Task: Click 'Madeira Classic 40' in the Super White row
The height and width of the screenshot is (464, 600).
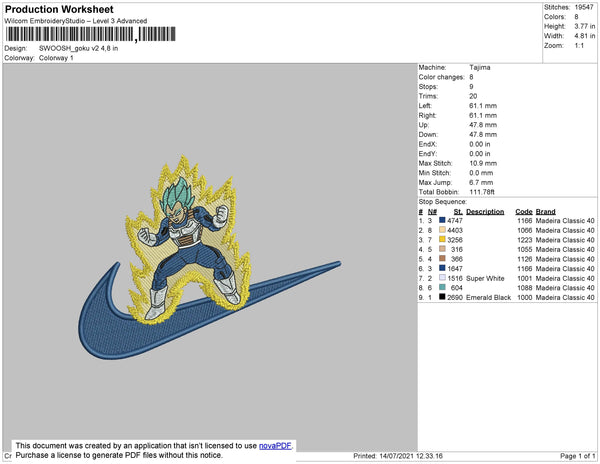Action: coord(565,278)
